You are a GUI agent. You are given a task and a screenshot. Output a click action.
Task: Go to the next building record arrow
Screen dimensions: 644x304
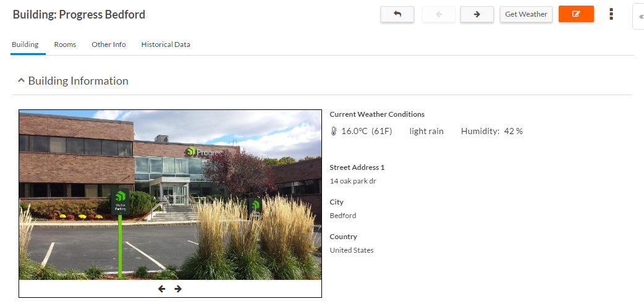coord(477,14)
